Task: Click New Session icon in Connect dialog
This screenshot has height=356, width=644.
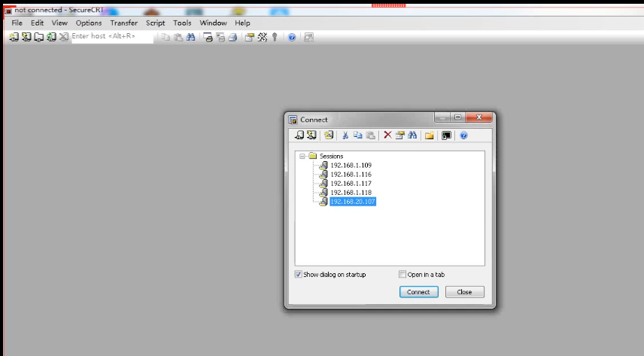Action: click(329, 135)
